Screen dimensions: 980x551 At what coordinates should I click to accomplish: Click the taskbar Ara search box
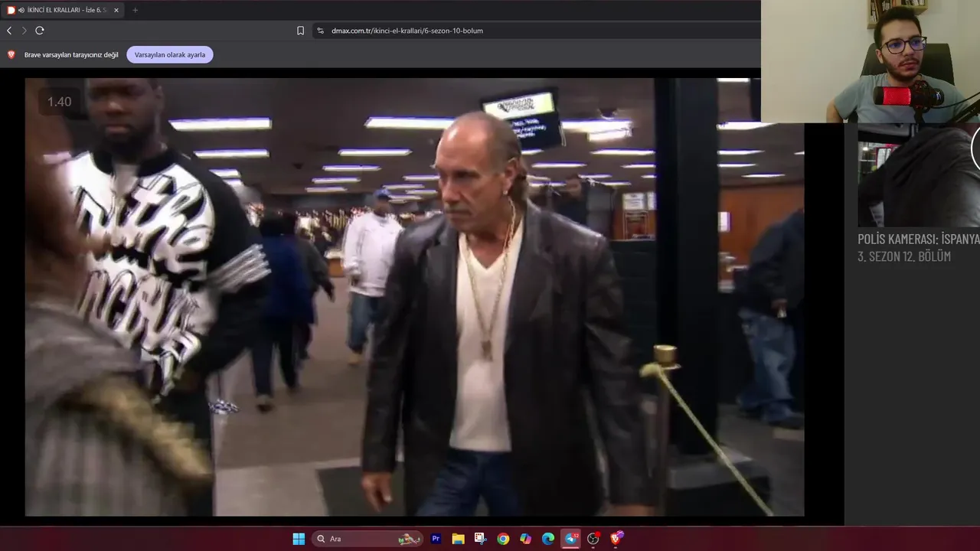(367, 539)
